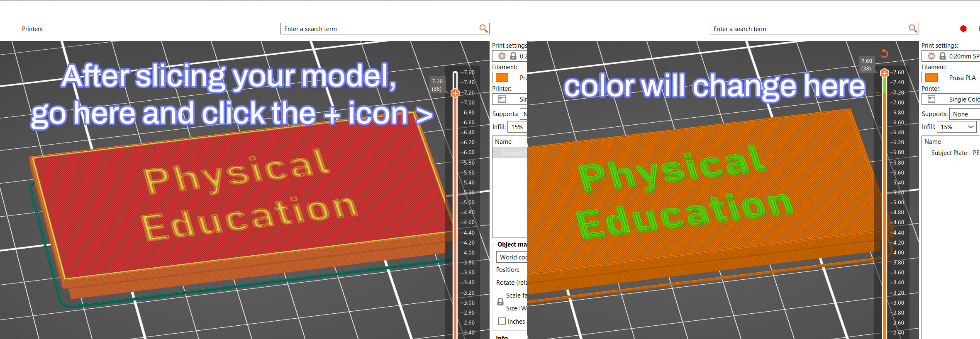The image size is (980, 339).
Task: Click the + add color change icon in left screenshot
Action: (455, 93)
